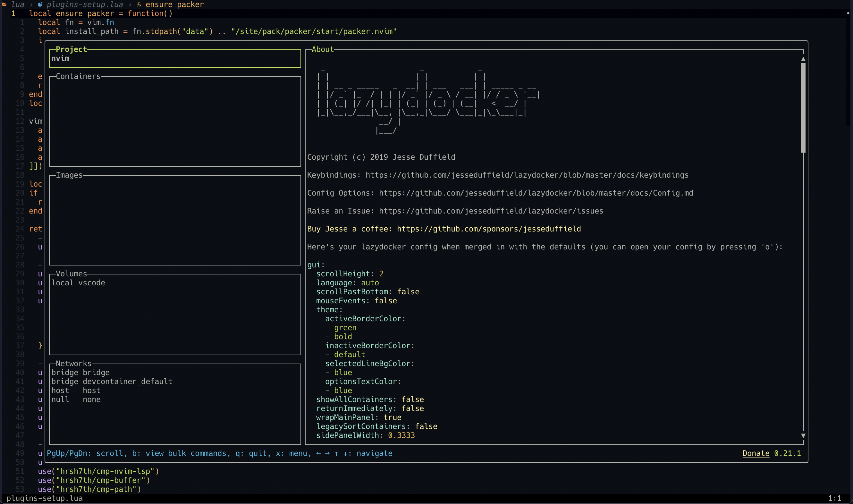Click the lazydocker ASCII art logo
Viewport: 853px width, 504px height.
(x=427, y=102)
